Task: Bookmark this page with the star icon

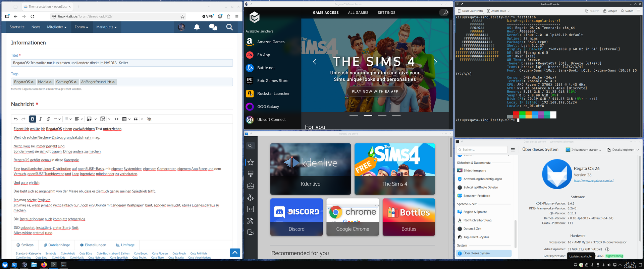Action: tap(182, 16)
